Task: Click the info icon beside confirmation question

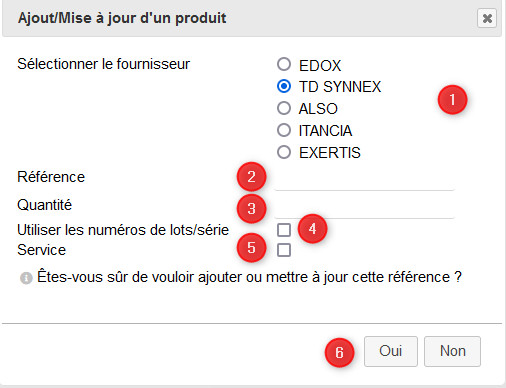Action: coord(26,278)
